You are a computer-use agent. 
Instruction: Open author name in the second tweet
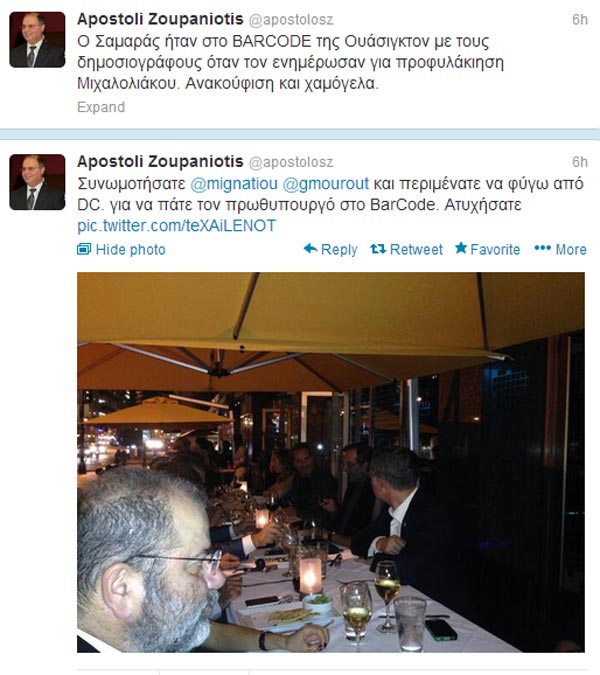click(x=160, y=161)
